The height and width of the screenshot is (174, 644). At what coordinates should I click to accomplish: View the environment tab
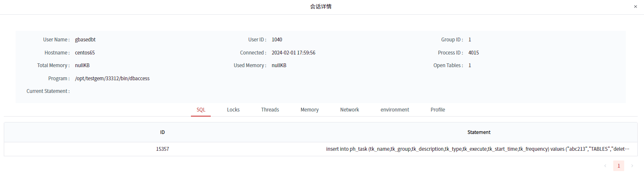pos(394,110)
